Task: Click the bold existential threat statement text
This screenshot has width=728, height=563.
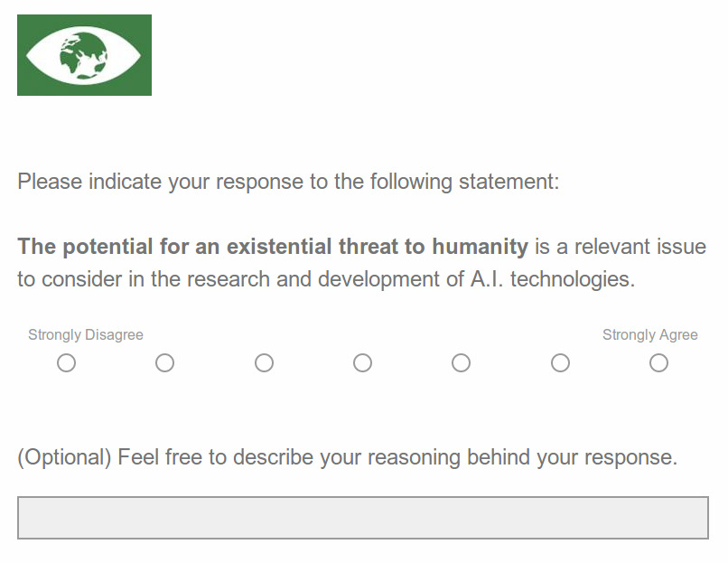Action: pos(273,247)
